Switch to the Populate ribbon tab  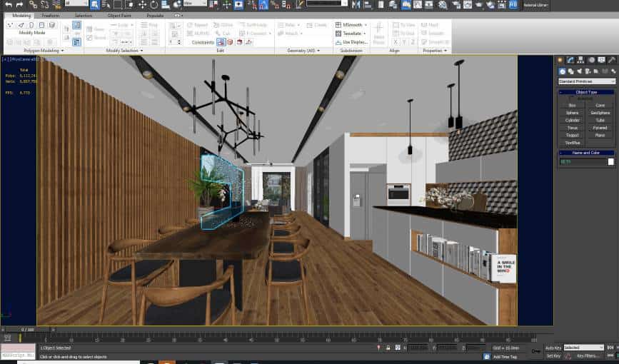click(155, 16)
